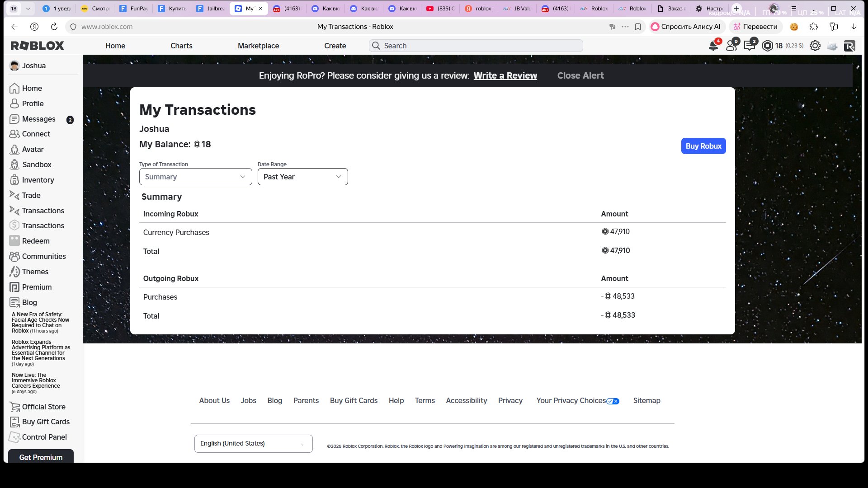This screenshot has height=488, width=868.
Task: Toggle Your Privacy Choices footer link
Action: pyautogui.click(x=578, y=401)
